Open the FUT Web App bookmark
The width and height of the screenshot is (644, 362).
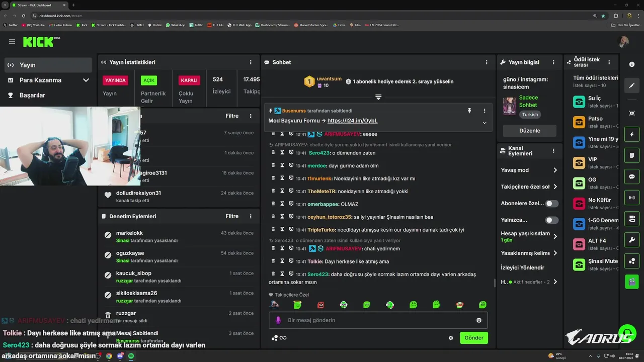239,25
